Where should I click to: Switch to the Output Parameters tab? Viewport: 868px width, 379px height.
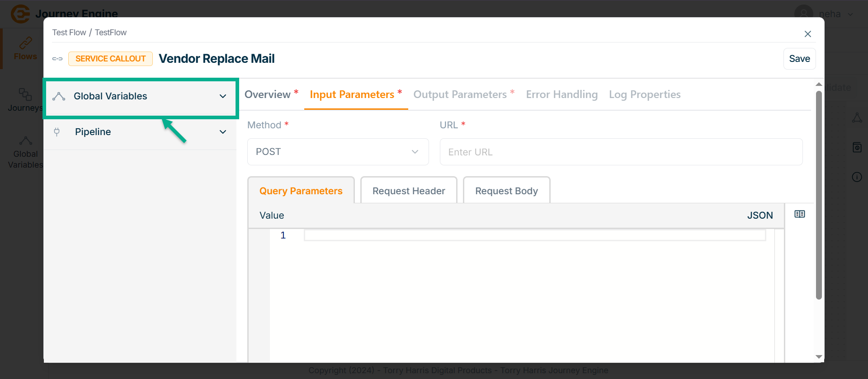(460, 94)
